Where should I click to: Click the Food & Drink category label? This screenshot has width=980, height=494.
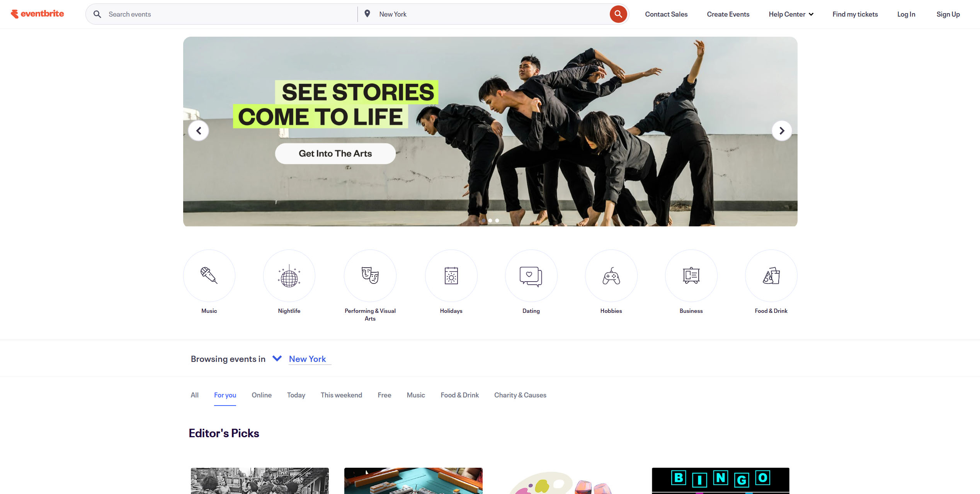(771, 311)
